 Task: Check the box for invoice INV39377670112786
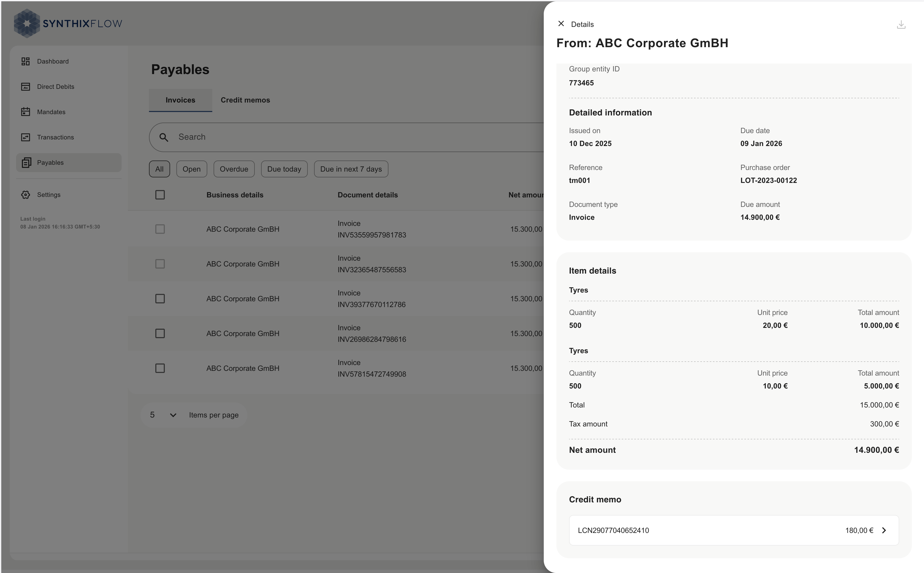[160, 299]
